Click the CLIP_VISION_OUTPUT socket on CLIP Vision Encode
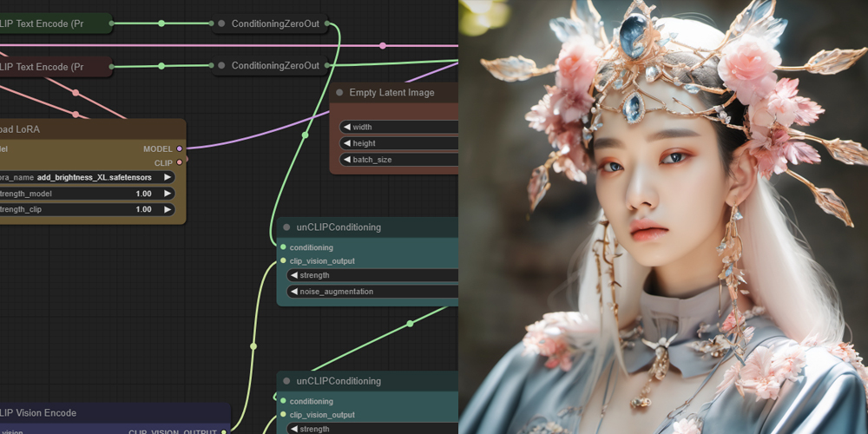The width and height of the screenshot is (868, 434). pos(224,431)
